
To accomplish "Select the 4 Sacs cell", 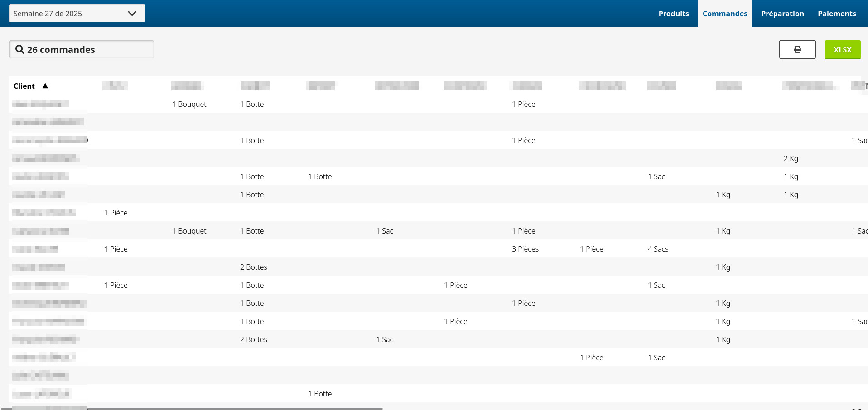I will point(658,249).
